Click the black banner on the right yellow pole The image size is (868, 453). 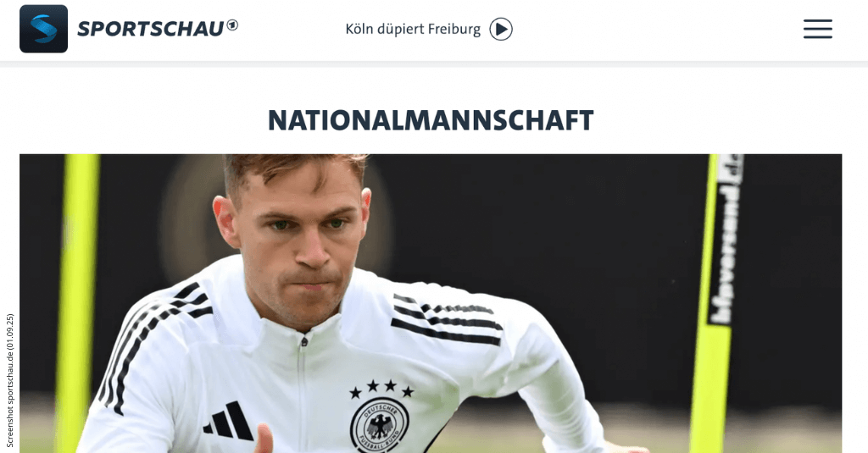pyautogui.click(x=726, y=239)
